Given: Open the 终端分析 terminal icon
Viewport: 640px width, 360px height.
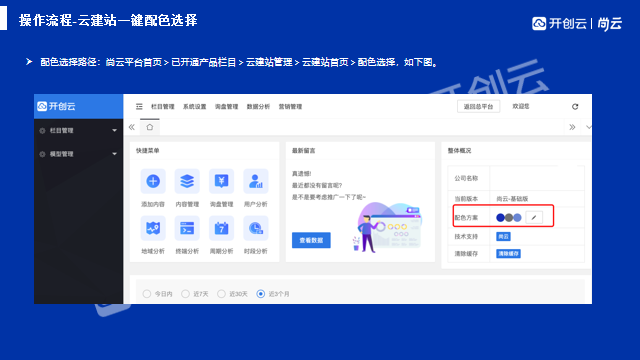Looking at the screenshot, I should point(187,228).
